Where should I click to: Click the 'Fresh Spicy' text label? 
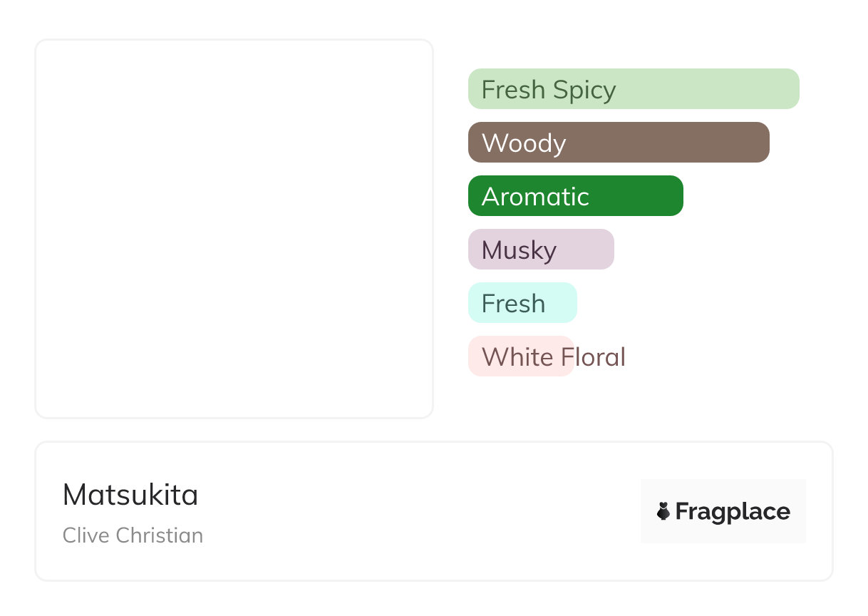[549, 91]
